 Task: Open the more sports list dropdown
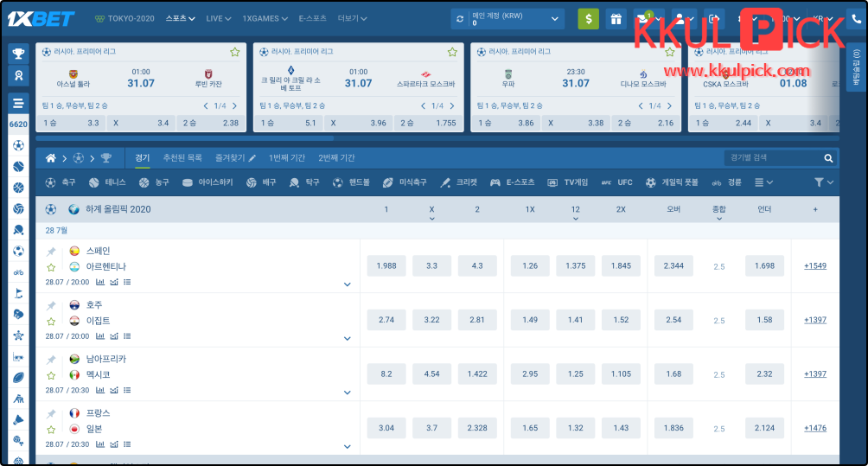763,182
